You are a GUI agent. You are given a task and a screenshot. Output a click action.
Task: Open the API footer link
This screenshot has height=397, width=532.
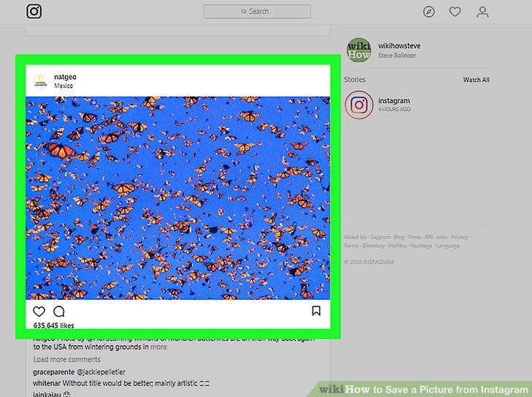(428, 237)
